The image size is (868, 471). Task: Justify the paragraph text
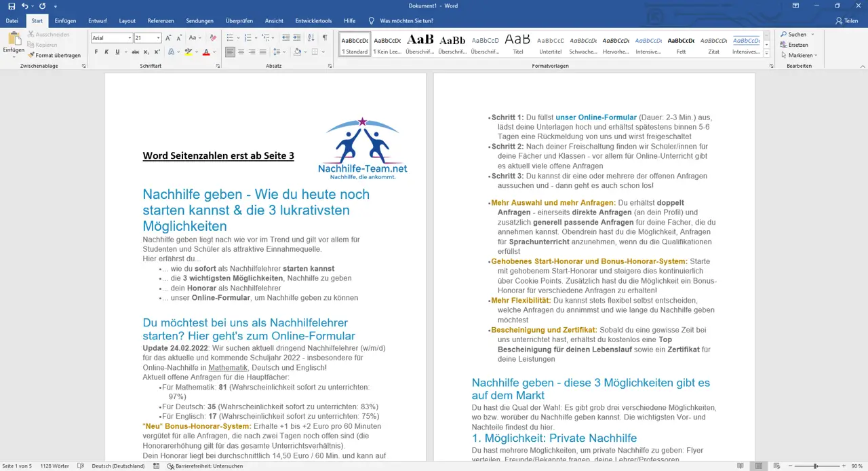(263, 52)
